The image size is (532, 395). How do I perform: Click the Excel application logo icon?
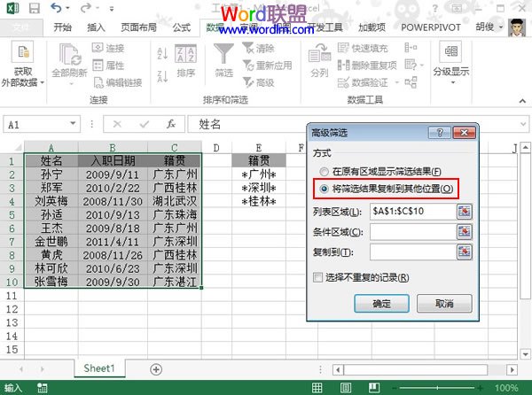13,8
